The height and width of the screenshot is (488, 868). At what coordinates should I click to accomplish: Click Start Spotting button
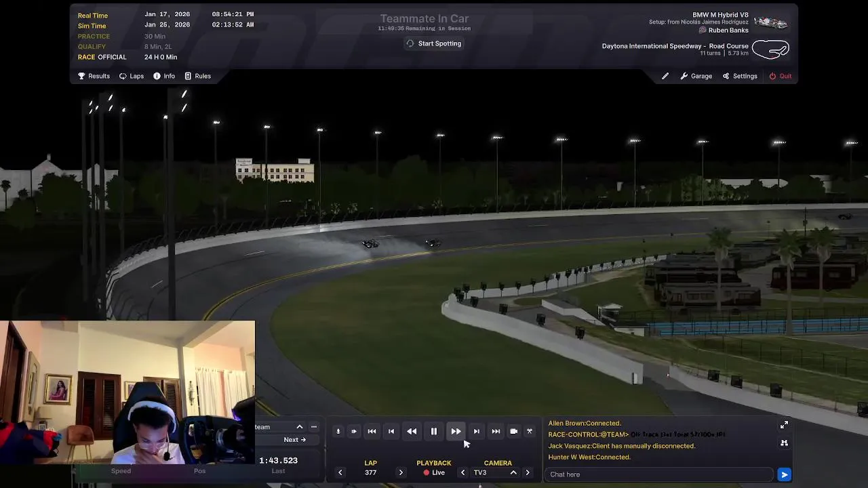(x=434, y=43)
